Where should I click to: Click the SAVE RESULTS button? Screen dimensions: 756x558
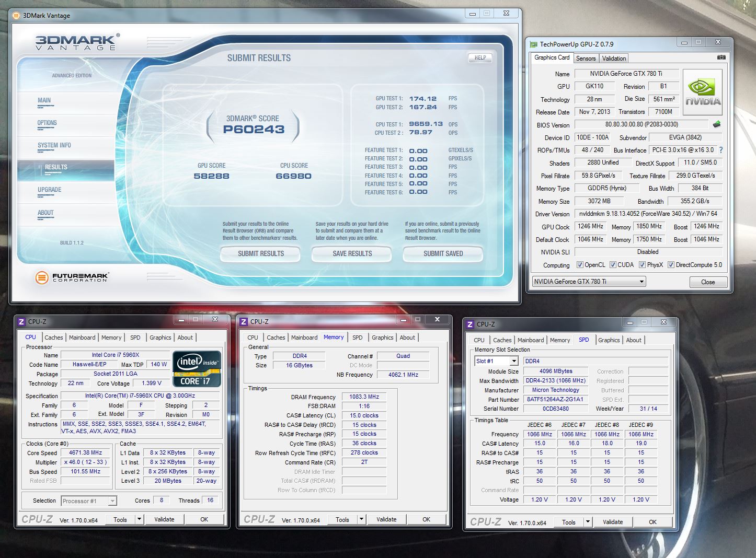click(x=352, y=254)
